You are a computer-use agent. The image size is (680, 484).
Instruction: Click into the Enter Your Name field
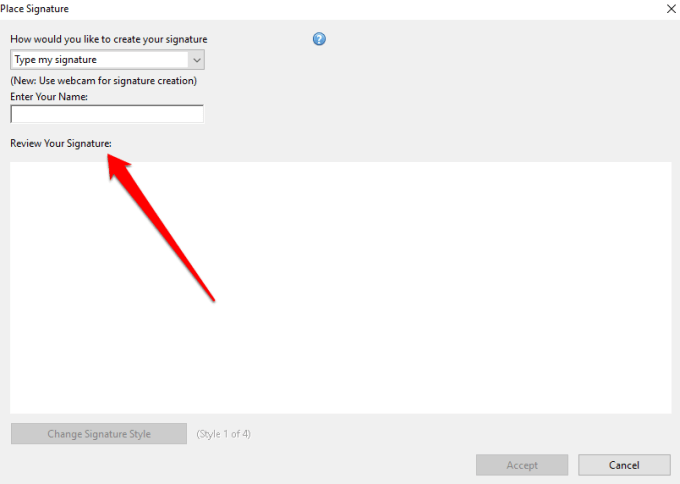[107, 114]
